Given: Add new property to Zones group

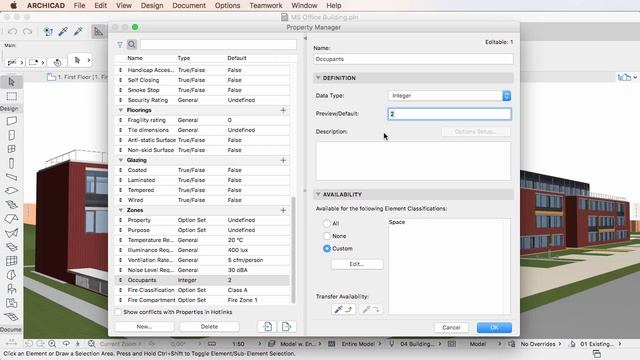Looking at the screenshot, I should click(x=283, y=210).
